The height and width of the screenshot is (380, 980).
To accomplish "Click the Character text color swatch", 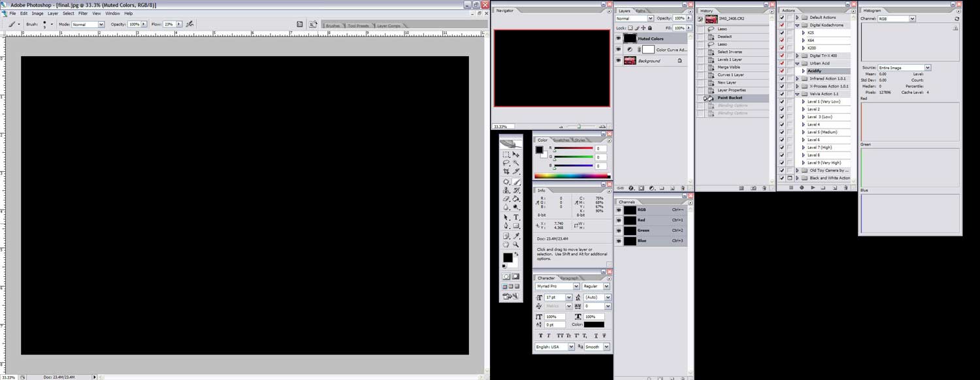I will 594,325.
